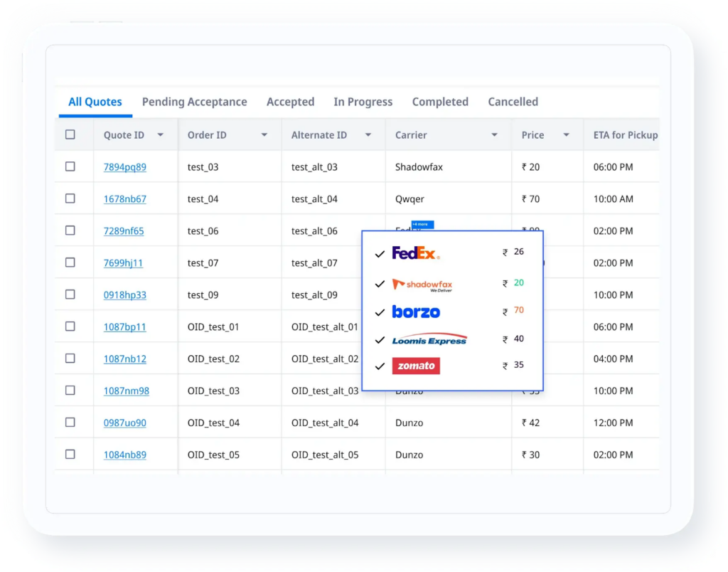The width and height of the screenshot is (728, 572).
Task: Click the Borzo carrier logo
Action: [416, 311]
